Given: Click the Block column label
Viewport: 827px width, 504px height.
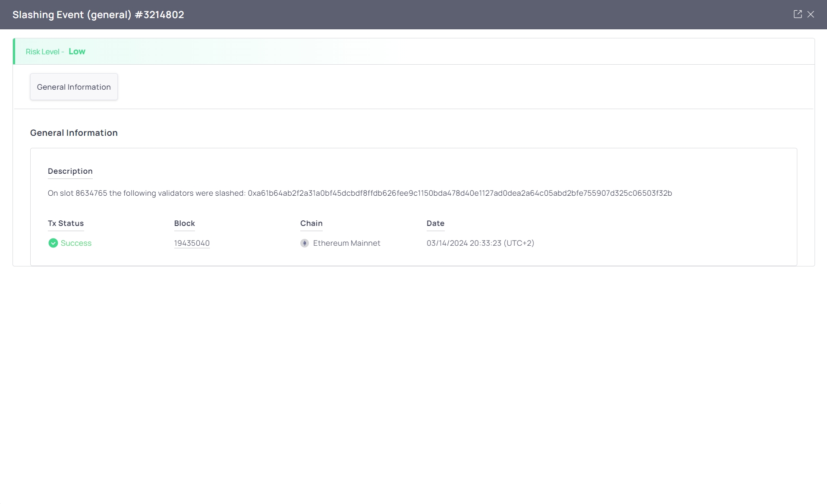Looking at the screenshot, I should pyautogui.click(x=184, y=223).
